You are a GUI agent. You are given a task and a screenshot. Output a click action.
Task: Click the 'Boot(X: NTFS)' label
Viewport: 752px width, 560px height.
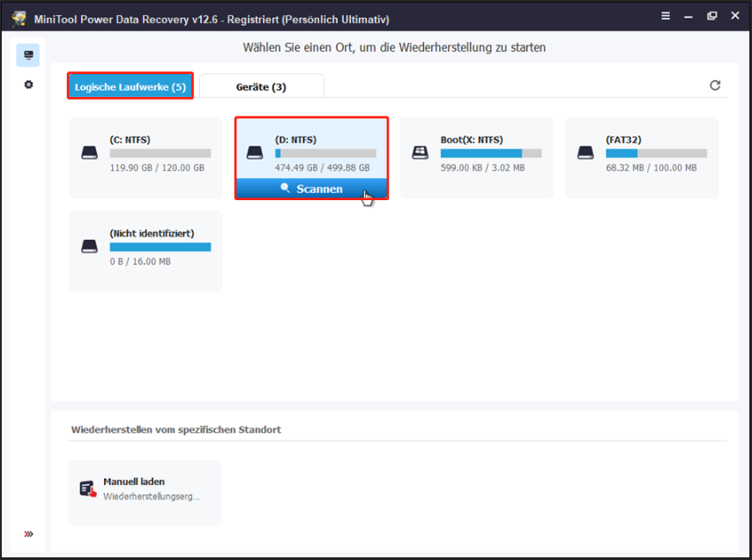[472, 139]
